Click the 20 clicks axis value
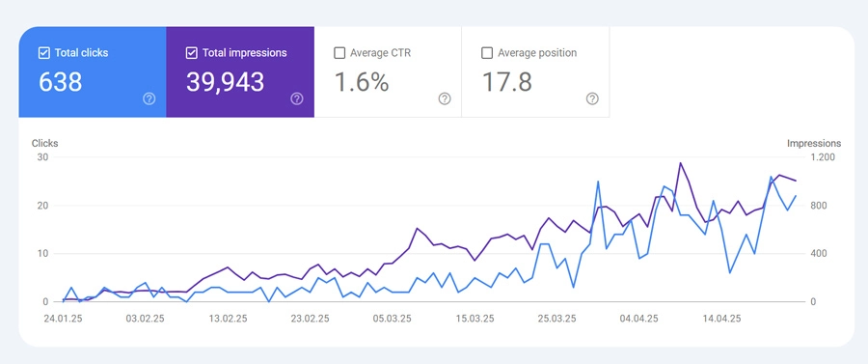The image size is (868, 364). (43, 206)
